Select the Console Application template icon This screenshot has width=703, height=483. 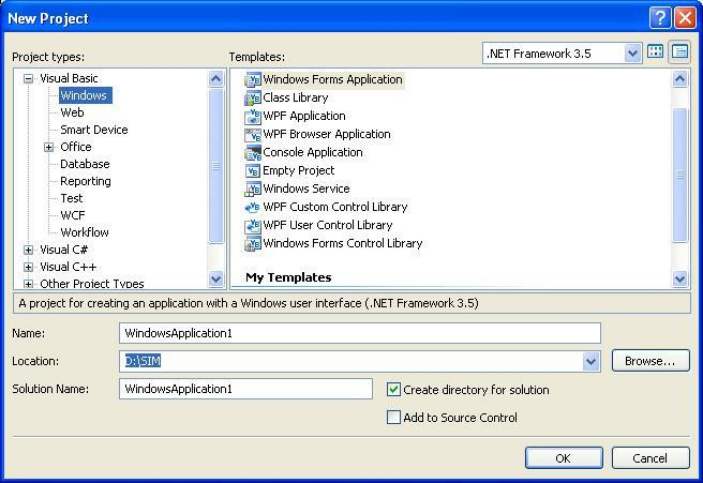pos(254,153)
